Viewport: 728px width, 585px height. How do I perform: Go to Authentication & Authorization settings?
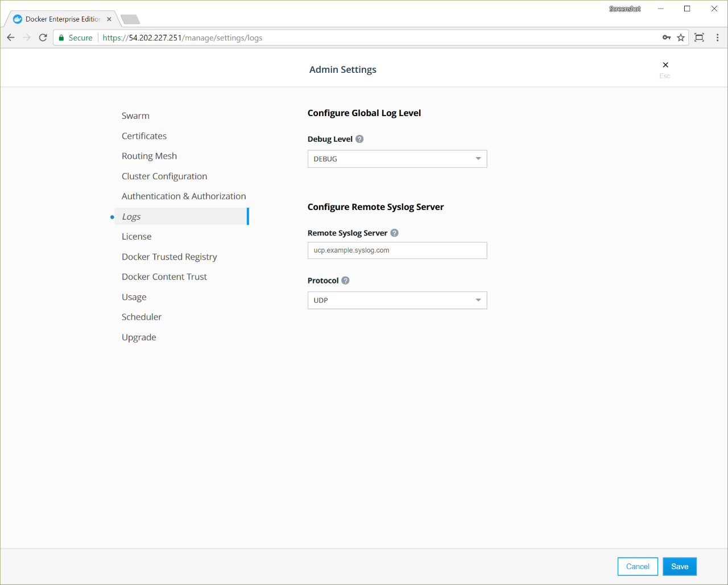184,196
